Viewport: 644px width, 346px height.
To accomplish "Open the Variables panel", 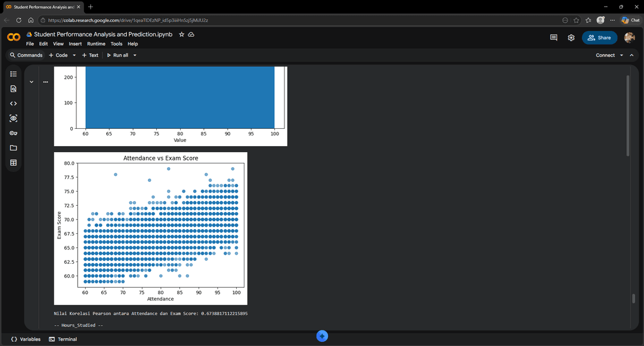I will (26, 339).
